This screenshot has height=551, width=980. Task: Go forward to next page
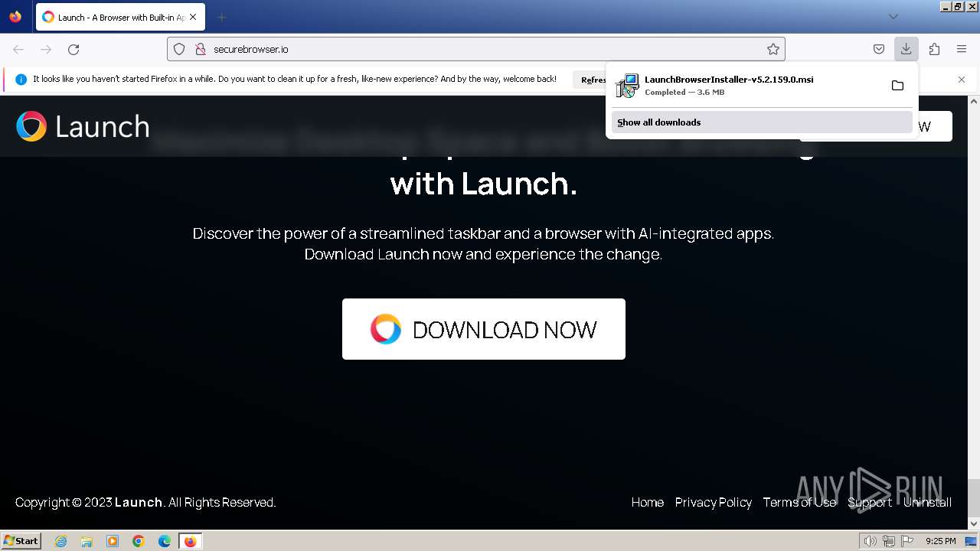pos(46,49)
